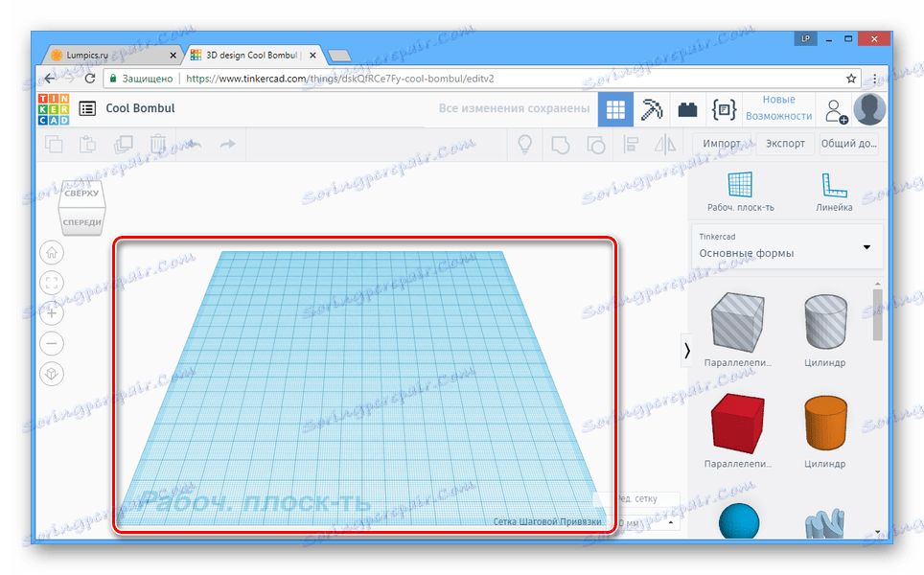
Task: Select the orange cylinder shape
Action: pyautogui.click(x=825, y=423)
